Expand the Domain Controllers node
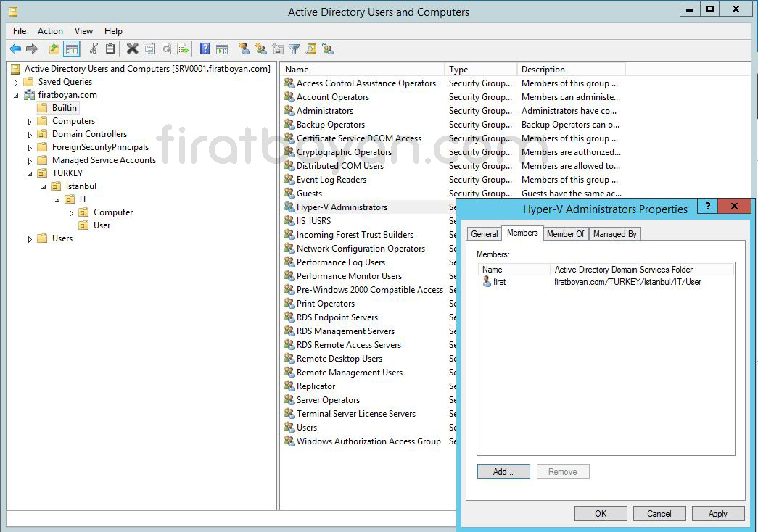This screenshot has width=758, height=532. pyautogui.click(x=30, y=134)
